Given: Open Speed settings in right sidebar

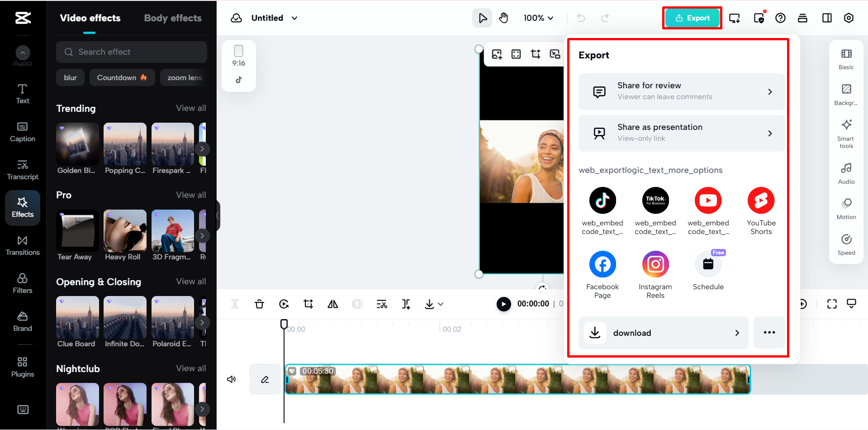Looking at the screenshot, I should point(846,245).
